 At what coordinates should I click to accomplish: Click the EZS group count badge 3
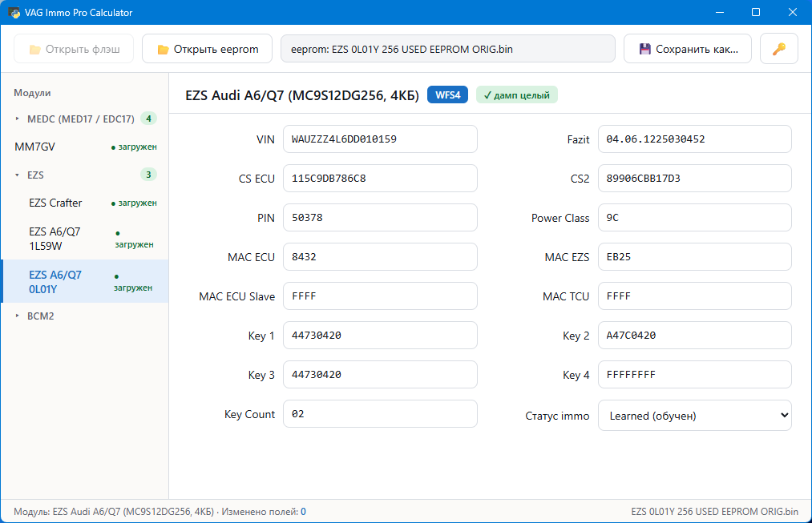tap(148, 175)
